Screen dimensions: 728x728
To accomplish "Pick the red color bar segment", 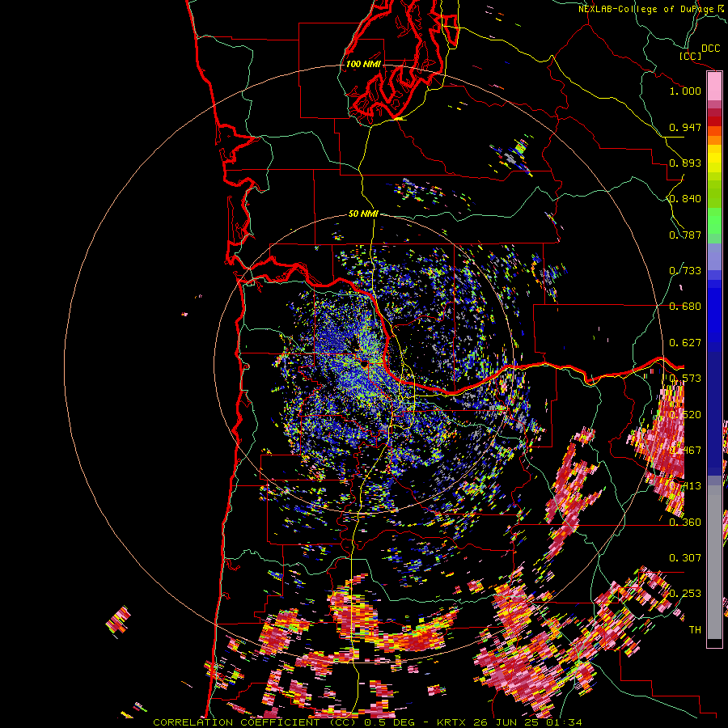I will tap(714, 121).
